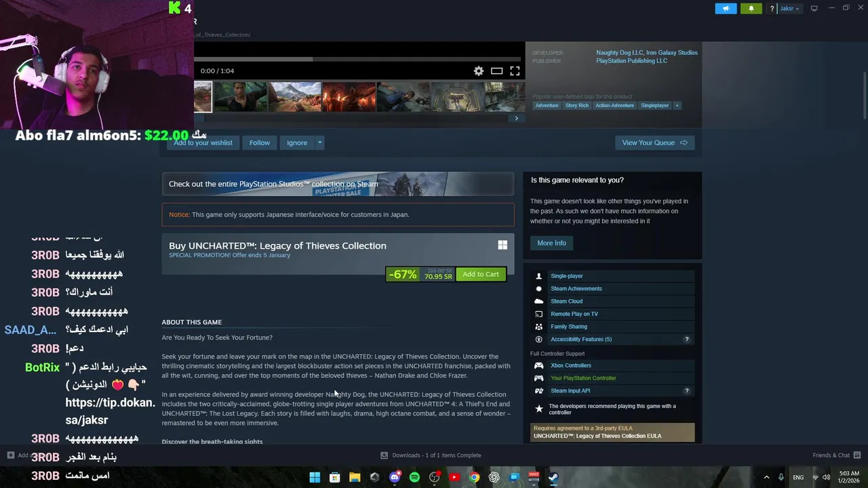Image resolution: width=868 pixels, height=488 pixels.
Task: Open Spotify from taskbar
Action: 414,477
